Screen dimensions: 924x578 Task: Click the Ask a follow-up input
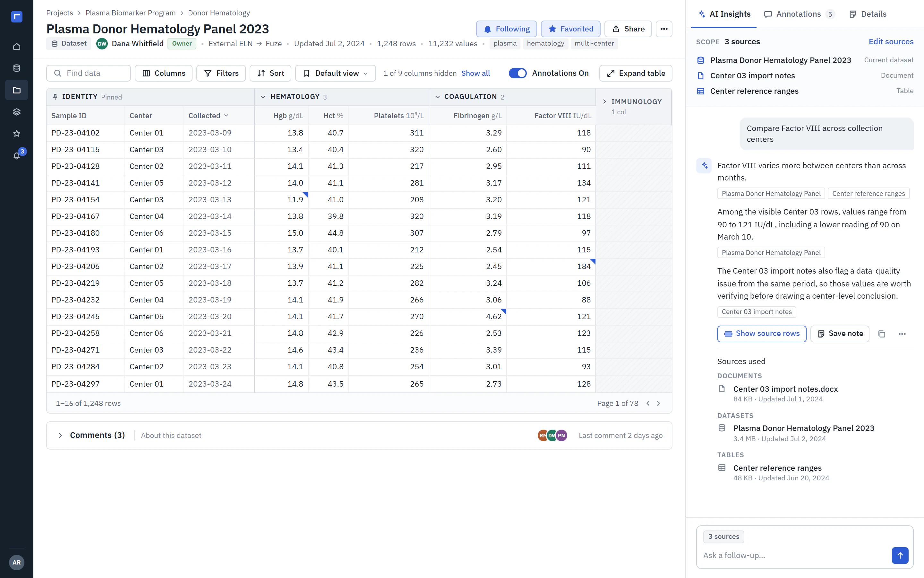click(794, 555)
